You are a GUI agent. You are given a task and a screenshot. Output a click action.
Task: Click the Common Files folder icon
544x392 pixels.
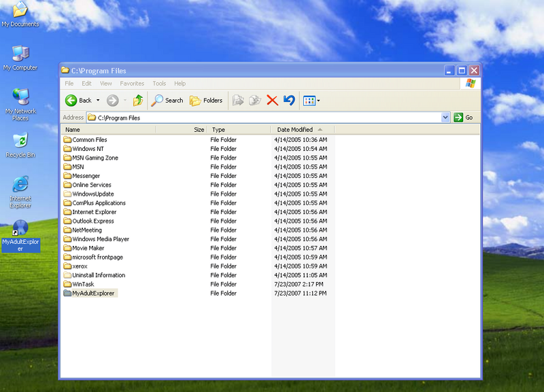tap(67, 140)
